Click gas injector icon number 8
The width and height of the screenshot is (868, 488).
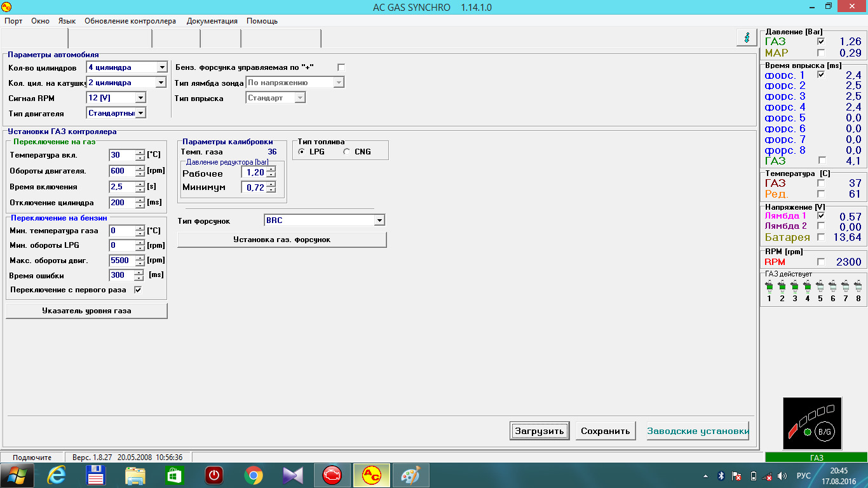point(858,286)
